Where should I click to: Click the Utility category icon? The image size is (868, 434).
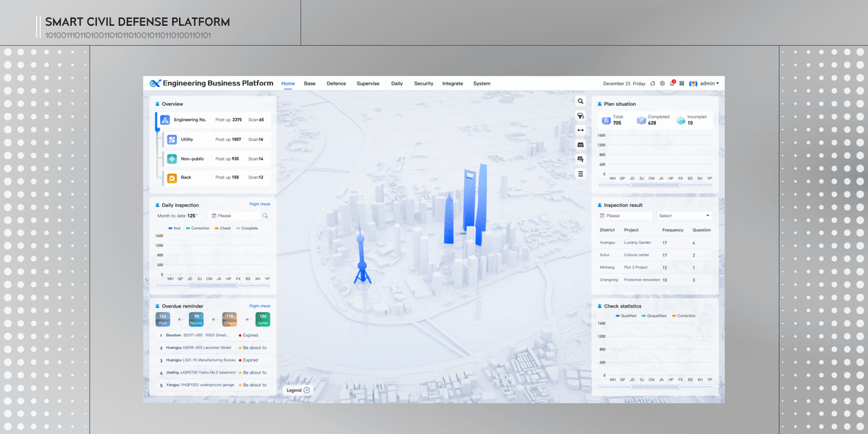(172, 140)
